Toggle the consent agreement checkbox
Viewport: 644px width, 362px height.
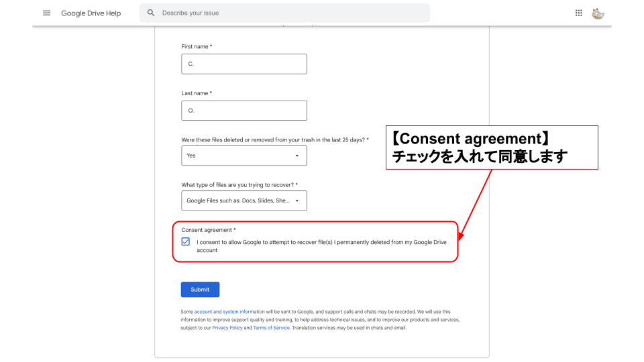pyautogui.click(x=186, y=241)
